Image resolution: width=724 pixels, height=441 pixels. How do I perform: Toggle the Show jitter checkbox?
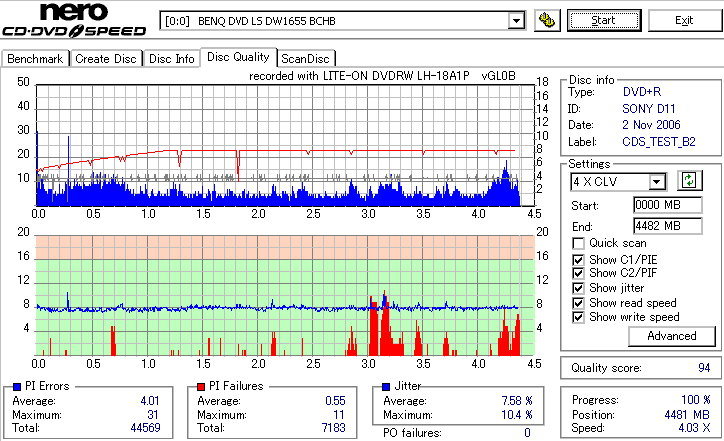click(578, 288)
